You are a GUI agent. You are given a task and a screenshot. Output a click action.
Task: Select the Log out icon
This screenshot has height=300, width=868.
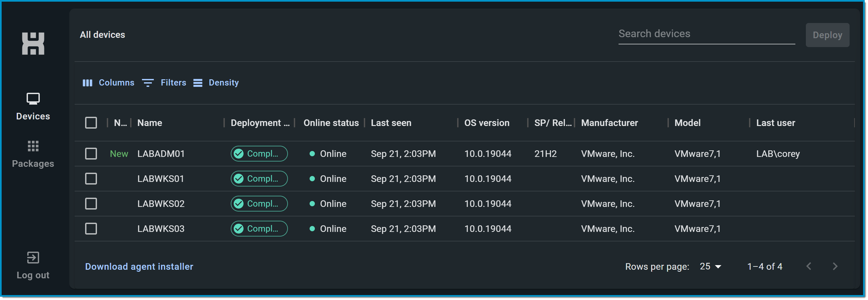(33, 257)
